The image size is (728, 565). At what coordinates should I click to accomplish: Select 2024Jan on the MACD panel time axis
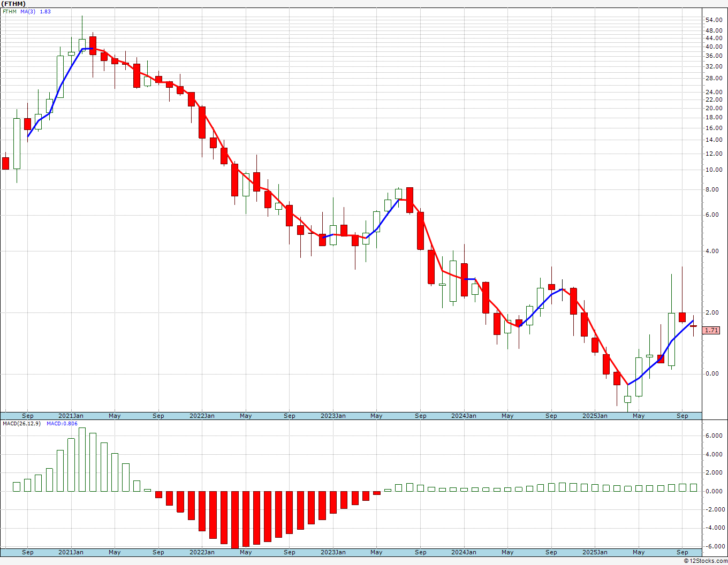pos(464,552)
